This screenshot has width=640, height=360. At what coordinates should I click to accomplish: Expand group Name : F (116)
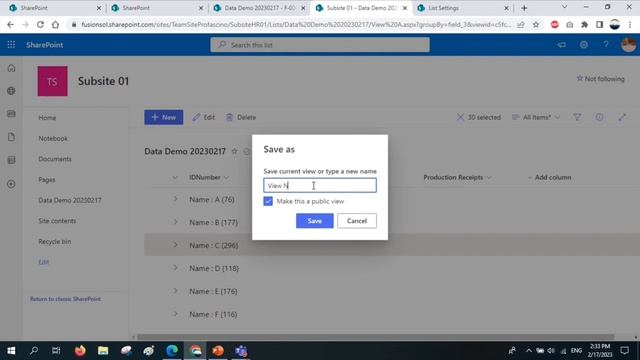176,314
